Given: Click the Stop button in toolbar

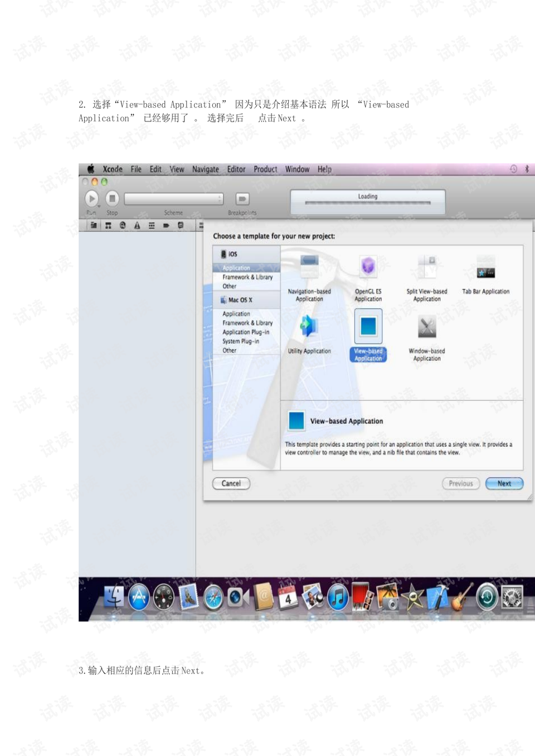Looking at the screenshot, I should (113, 198).
